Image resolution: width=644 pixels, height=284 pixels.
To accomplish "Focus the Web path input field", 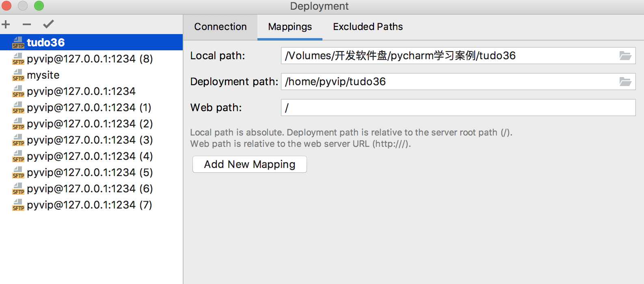I will pyautogui.click(x=458, y=108).
